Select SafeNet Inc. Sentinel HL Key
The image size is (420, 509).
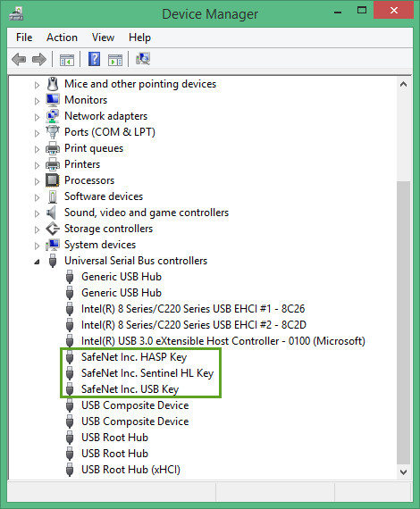[x=147, y=373]
